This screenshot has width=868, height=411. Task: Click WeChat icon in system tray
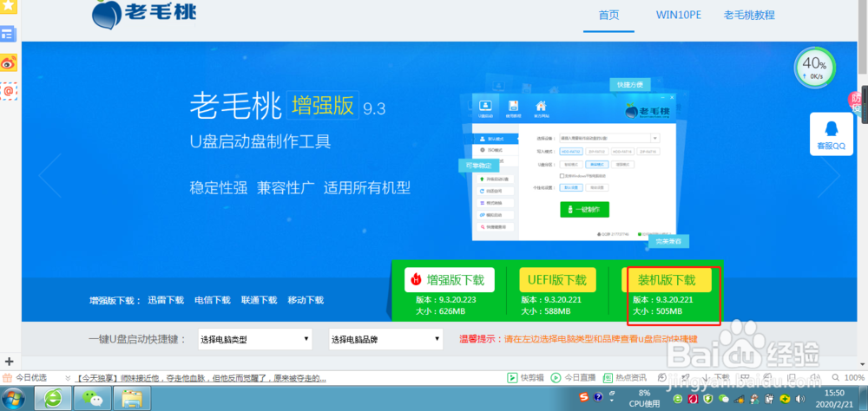[x=723, y=398]
